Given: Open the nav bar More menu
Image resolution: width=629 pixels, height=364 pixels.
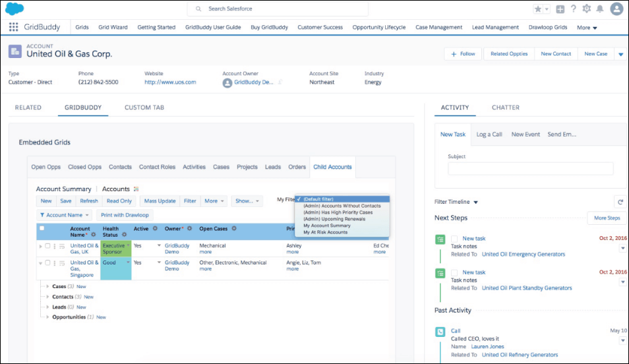Looking at the screenshot, I should click(587, 27).
